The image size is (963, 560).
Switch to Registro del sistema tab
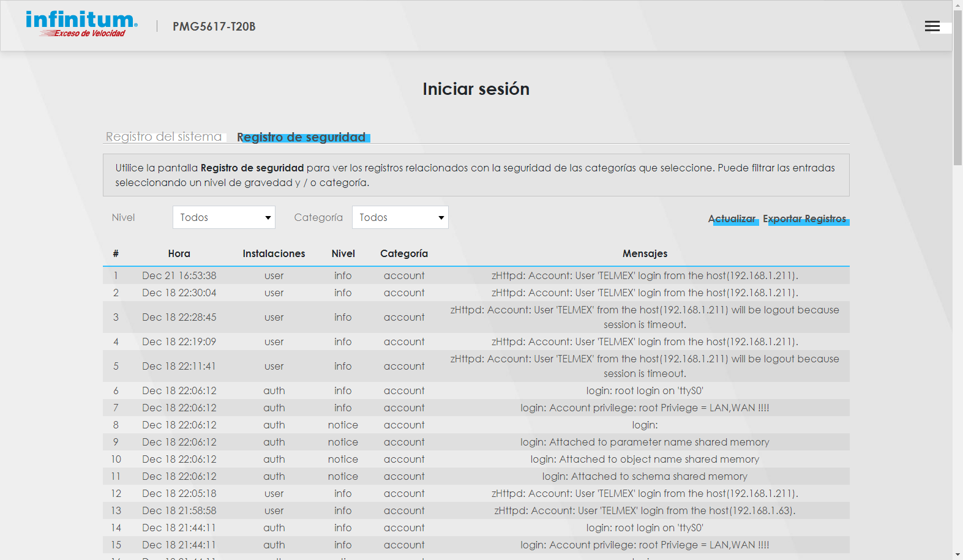[164, 136]
